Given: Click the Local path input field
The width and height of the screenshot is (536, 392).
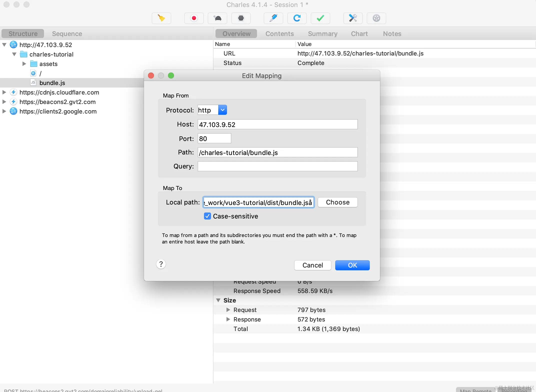Looking at the screenshot, I should [258, 202].
